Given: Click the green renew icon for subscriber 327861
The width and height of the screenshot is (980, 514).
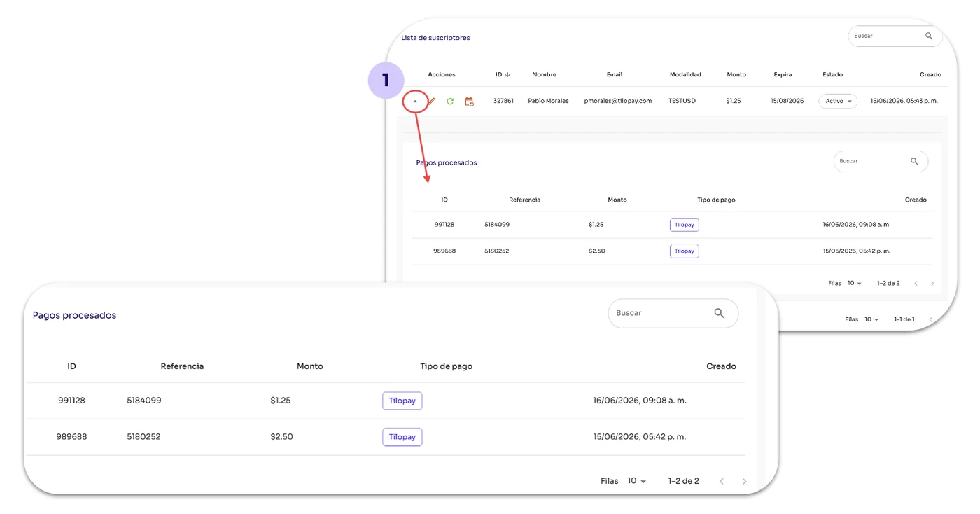Looking at the screenshot, I should tap(450, 102).
